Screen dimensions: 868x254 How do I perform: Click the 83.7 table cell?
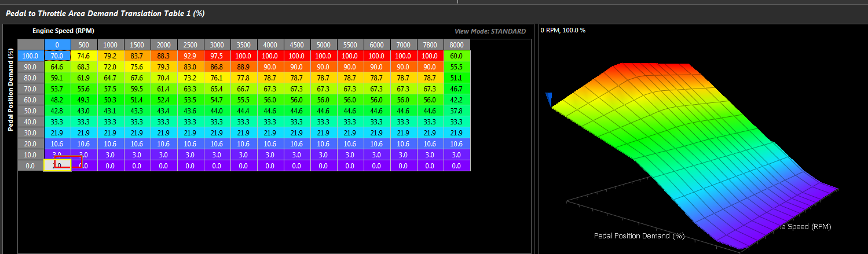137,56
